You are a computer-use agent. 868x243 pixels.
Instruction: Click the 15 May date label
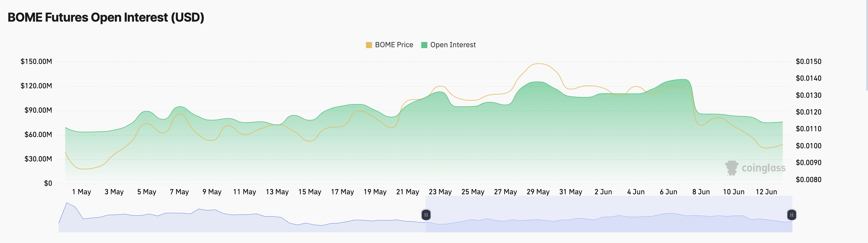pyautogui.click(x=310, y=192)
